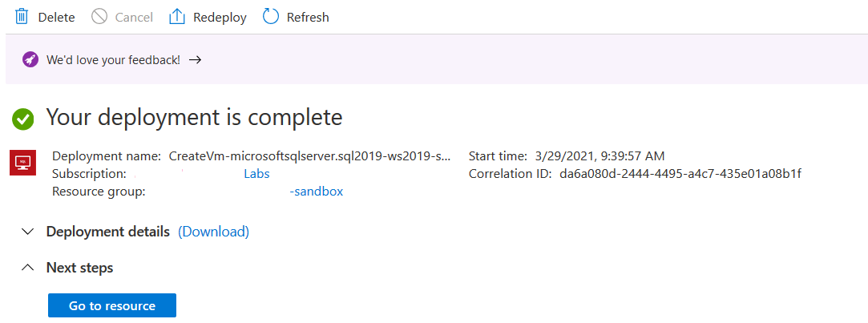Select the Redeploy toolbar label
Screen dimensions: 868x323
coord(220,18)
